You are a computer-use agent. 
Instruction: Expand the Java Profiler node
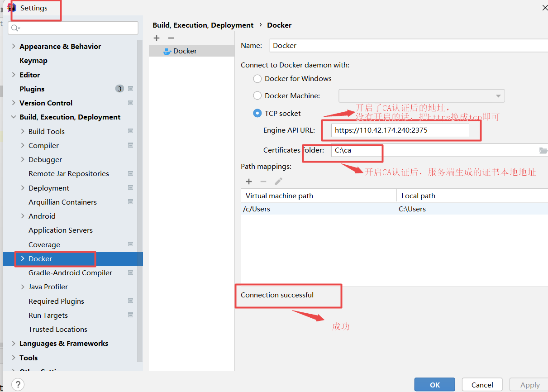[x=23, y=287]
